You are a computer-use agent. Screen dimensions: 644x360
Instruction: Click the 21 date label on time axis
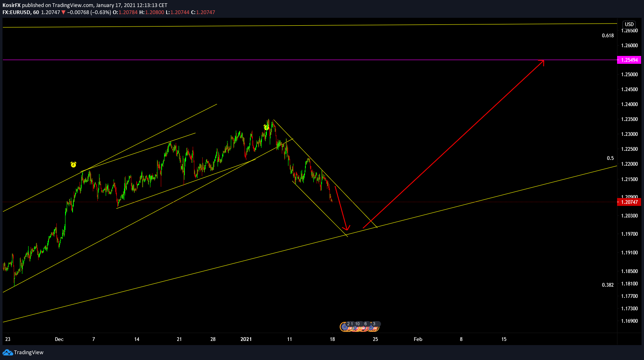coord(179,339)
